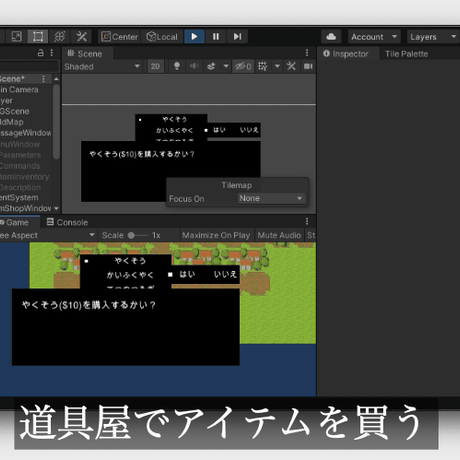
Task: Select かいふくやく in the Game view shop list
Action: pos(130,275)
